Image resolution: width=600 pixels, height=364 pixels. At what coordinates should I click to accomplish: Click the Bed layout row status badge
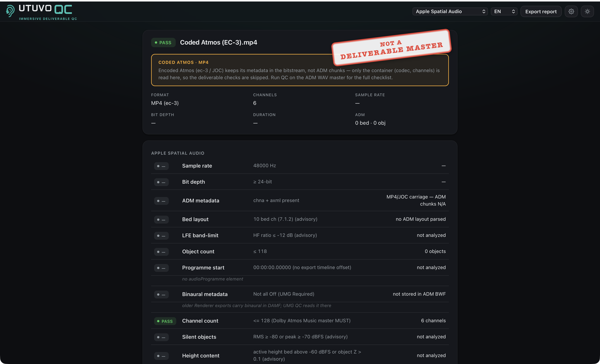tap(161, 220)
